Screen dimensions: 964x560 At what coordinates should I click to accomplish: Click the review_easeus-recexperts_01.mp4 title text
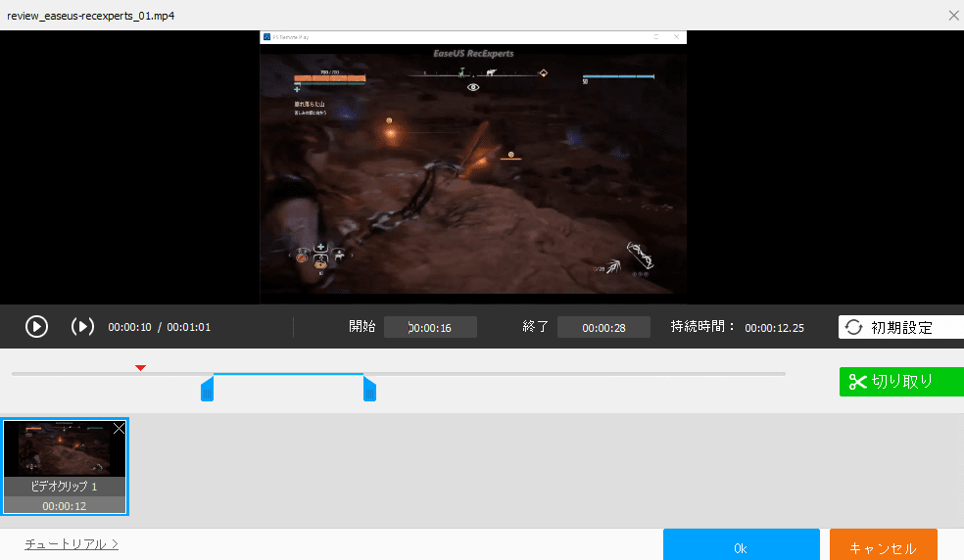click(x=91, y=16)
